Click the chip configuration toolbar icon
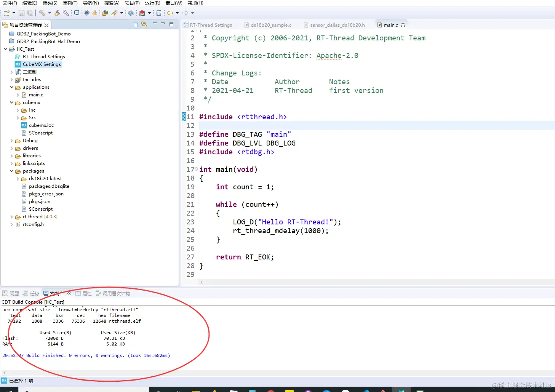The image size is (555, 392). 87,13
